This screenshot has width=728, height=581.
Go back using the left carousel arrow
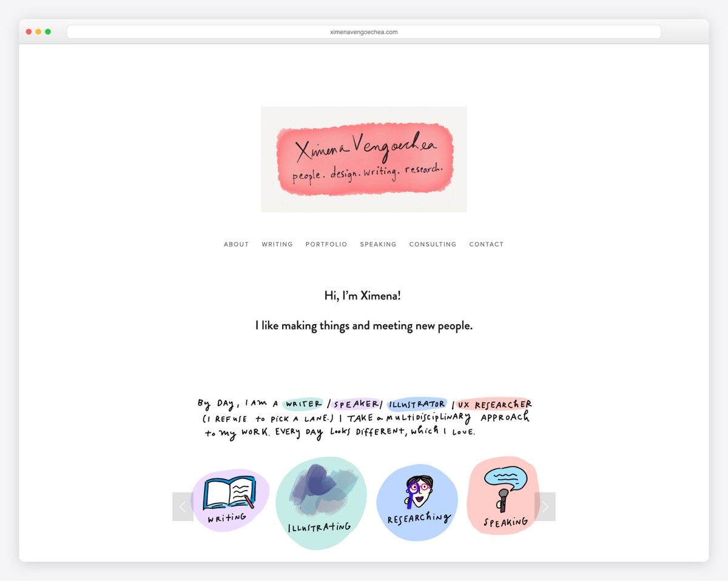[183, 506]
